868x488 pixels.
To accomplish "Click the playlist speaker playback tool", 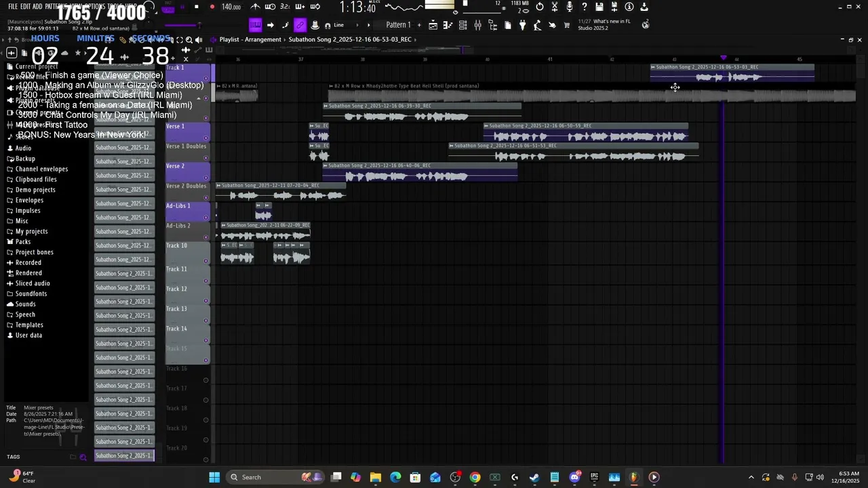I will pos(199,40).
